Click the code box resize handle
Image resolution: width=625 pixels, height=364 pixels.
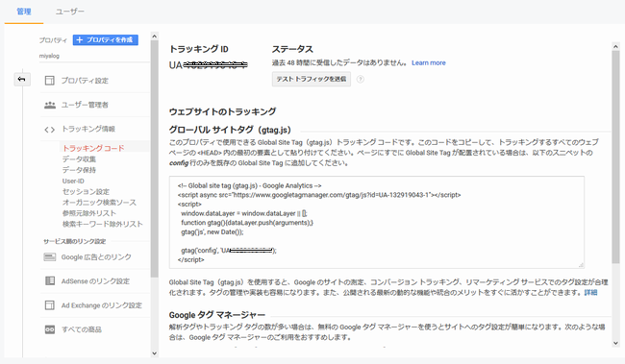581,265
